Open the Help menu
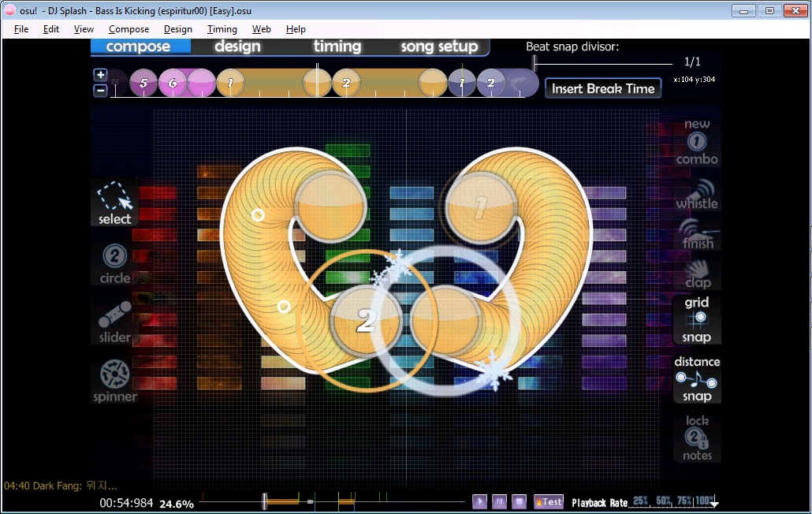 (x=296, y=29)
